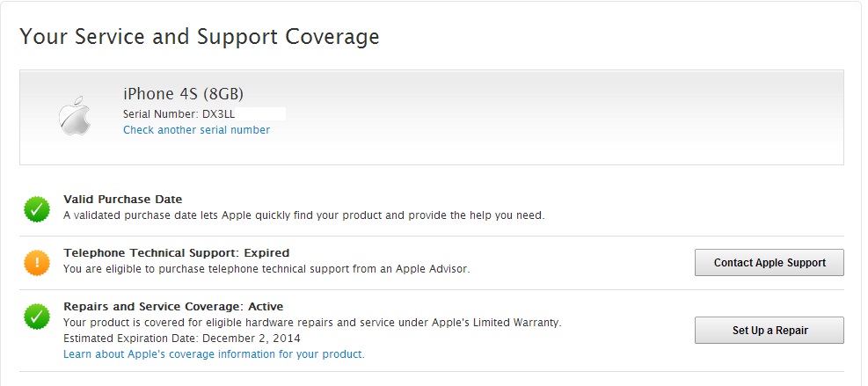Click the Valid Purchase Date heading
The height and width of the screenshot is (386, 868).
pyautogui.click(x=123, y=200)
